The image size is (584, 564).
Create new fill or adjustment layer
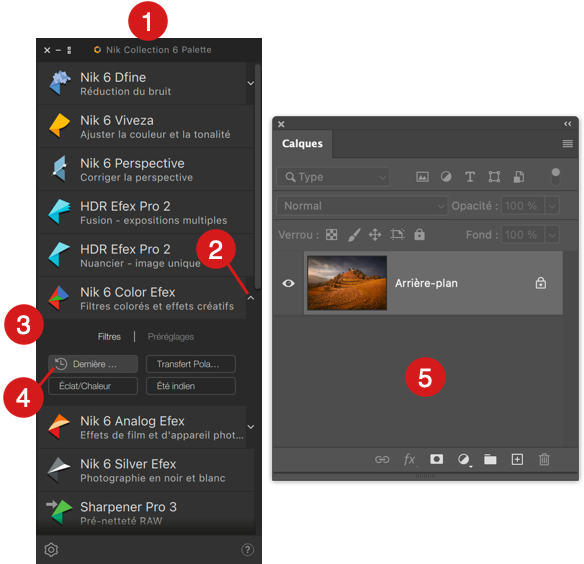click(464, 459)
